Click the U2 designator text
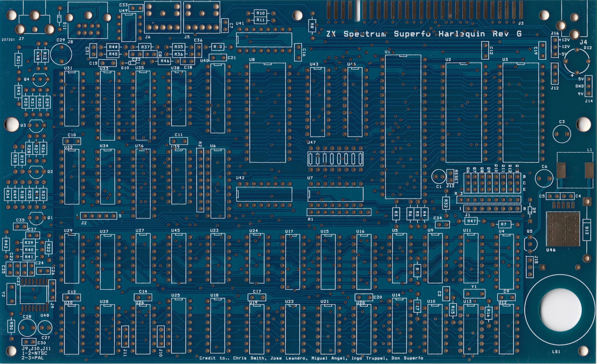597x364 pixels. (x=448, y=60)
